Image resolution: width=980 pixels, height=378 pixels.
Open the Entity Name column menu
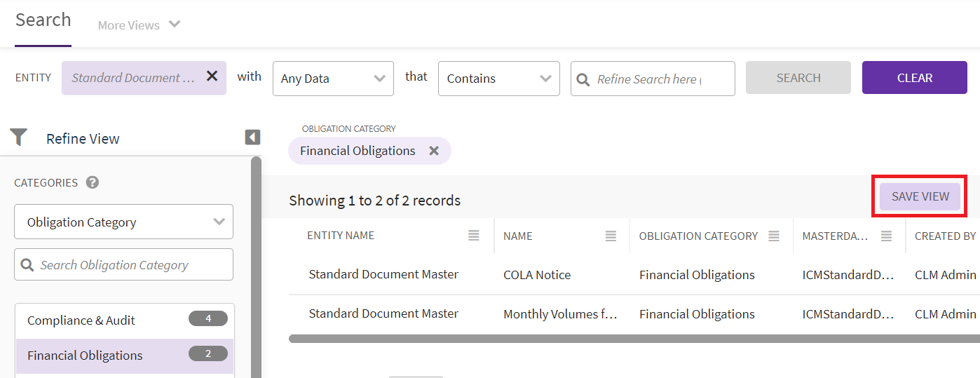(x=474, y=236)
